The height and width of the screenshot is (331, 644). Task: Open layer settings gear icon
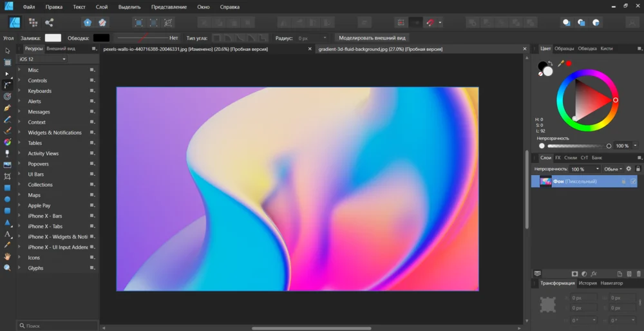(629, 169)
